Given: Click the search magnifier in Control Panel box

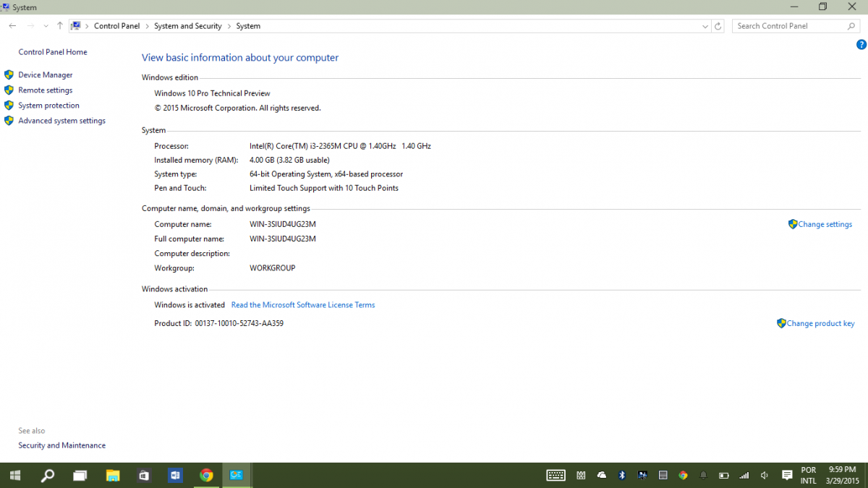Looking at the screenshot, I should [x=851, y=26].
